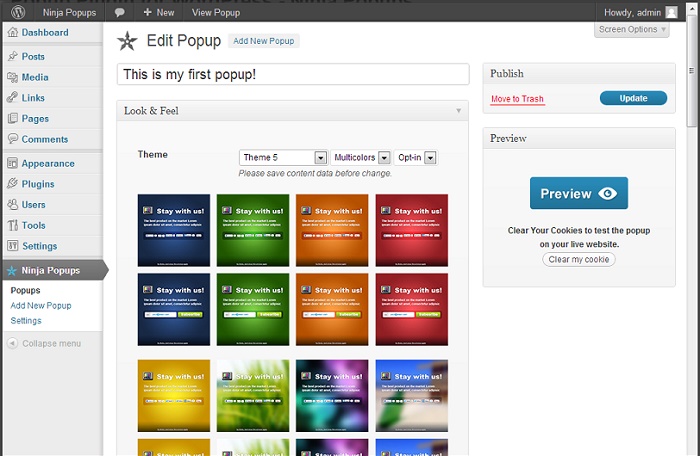700x456 pixels.
Task: Open the comments bubble icon in admin bar
Action: pyautogui.click(x=120, y=12)
